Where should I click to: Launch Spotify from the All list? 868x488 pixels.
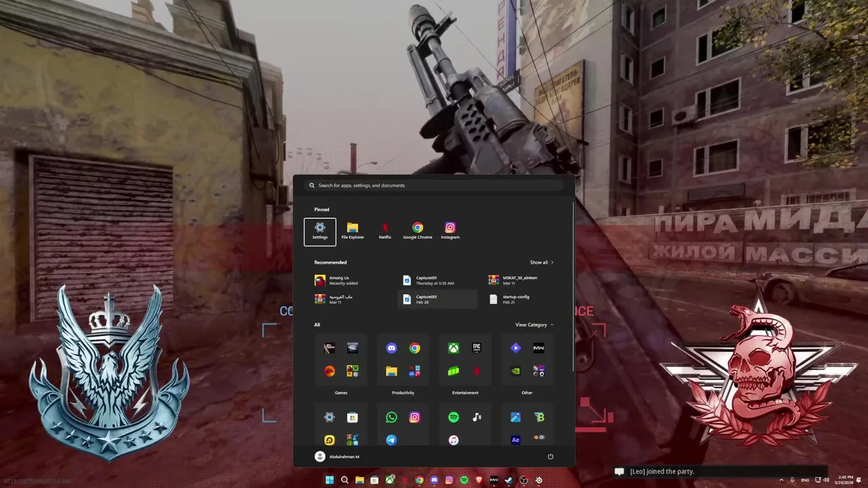click(454, 418)
